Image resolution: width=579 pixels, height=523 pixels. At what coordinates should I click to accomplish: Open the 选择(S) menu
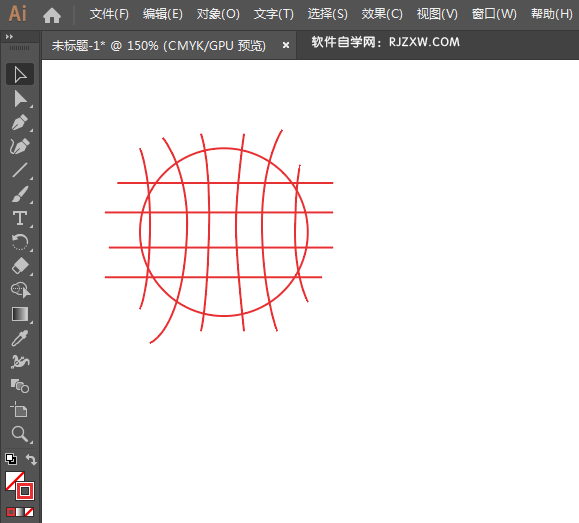tap(328, 14)
